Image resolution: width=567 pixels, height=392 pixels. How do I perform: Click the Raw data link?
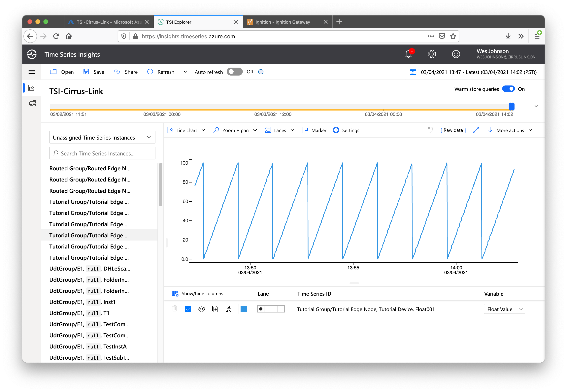(453, 130)
